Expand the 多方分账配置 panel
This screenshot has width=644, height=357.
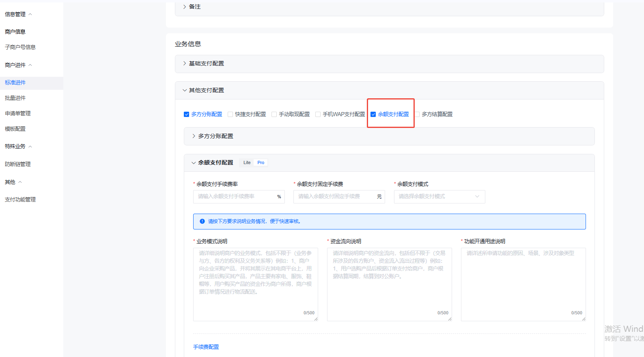click(x=194, y=136)
